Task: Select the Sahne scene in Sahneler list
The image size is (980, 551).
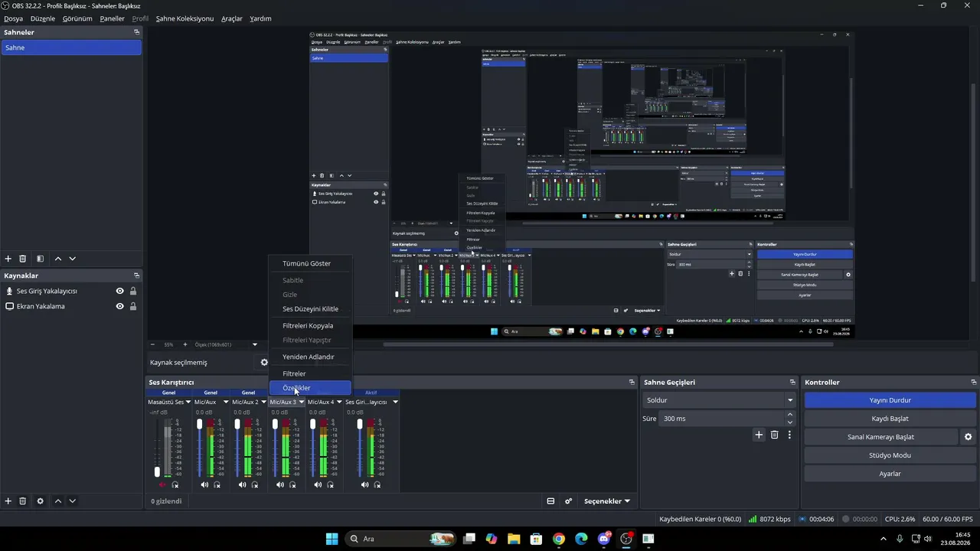Action: click(71, 47)
